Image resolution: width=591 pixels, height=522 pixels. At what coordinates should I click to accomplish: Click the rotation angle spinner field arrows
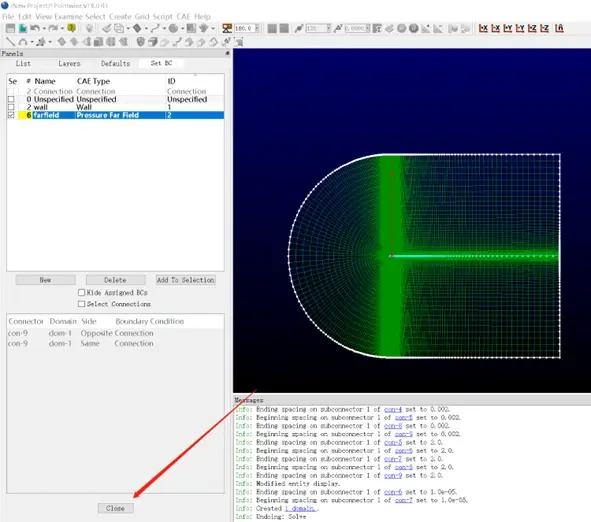click(257, 28)
